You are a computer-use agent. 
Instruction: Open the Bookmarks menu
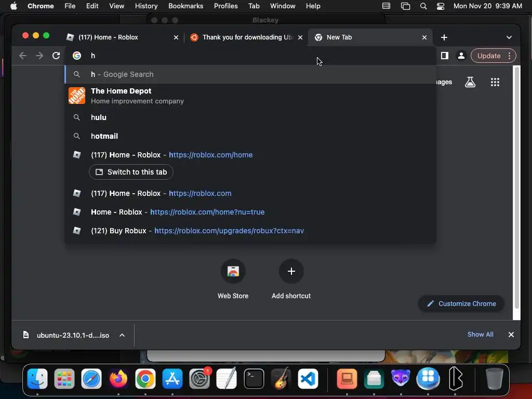(x=185, y=6)
